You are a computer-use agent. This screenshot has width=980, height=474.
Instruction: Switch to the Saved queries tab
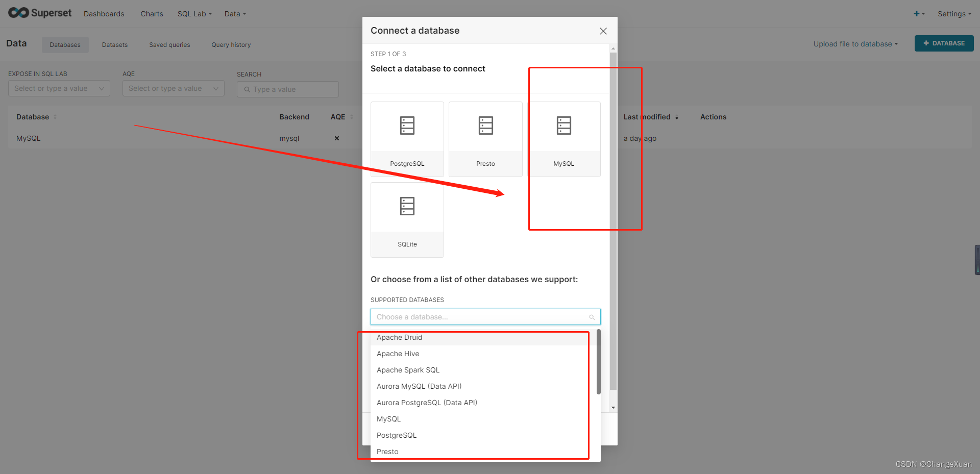click(x=169, y=45)
